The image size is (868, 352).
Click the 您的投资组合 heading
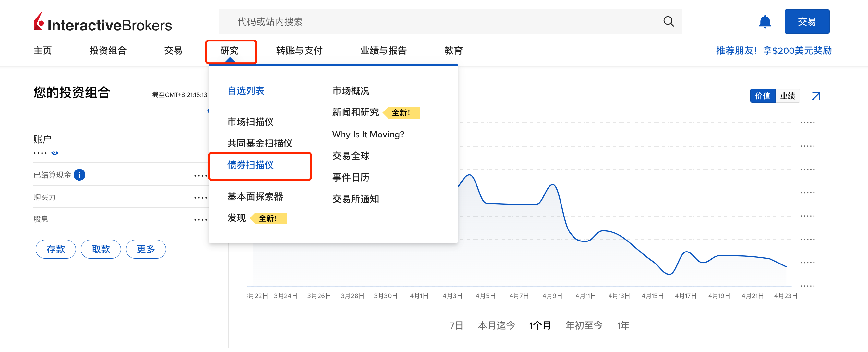click(x=71, y=92)
